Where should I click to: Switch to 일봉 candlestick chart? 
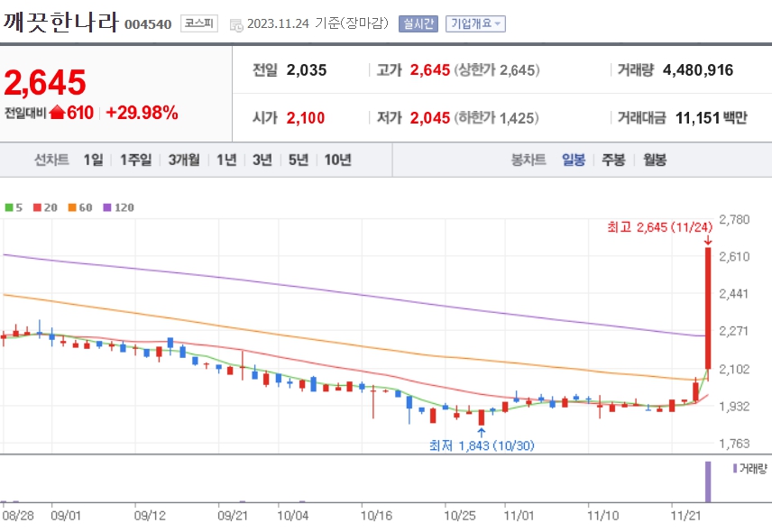(x=574, y=160)
